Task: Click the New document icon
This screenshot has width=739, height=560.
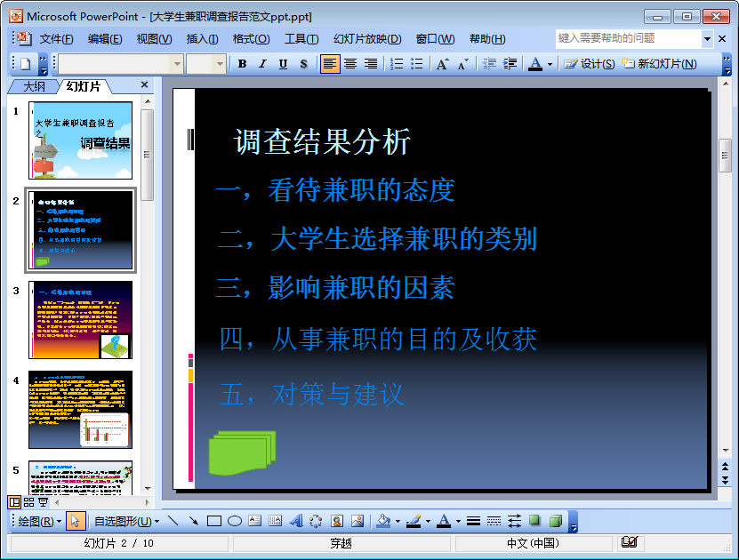Action: point(26,64)
